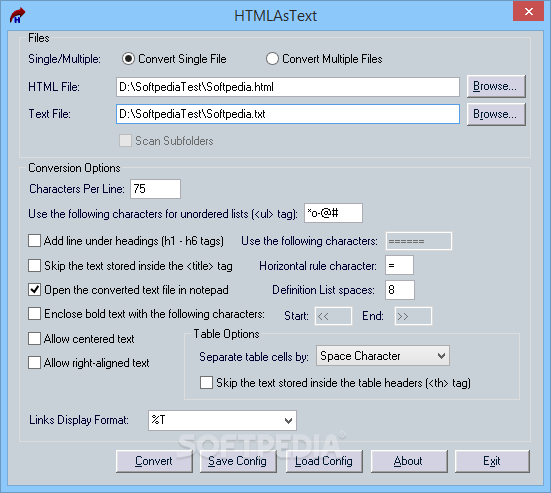
Task: Click the heading underline characters field
Action: pos(419,241)
